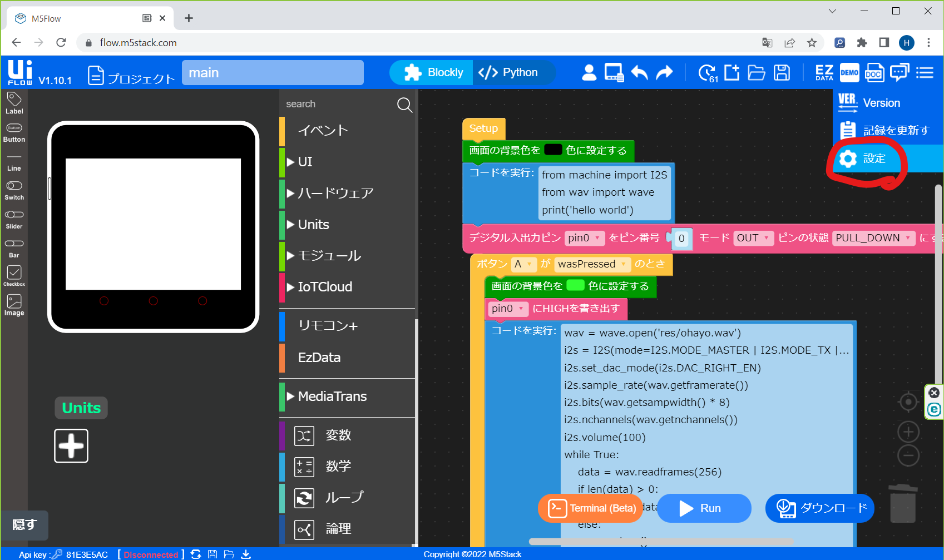Click the block search field

(339, 104)
